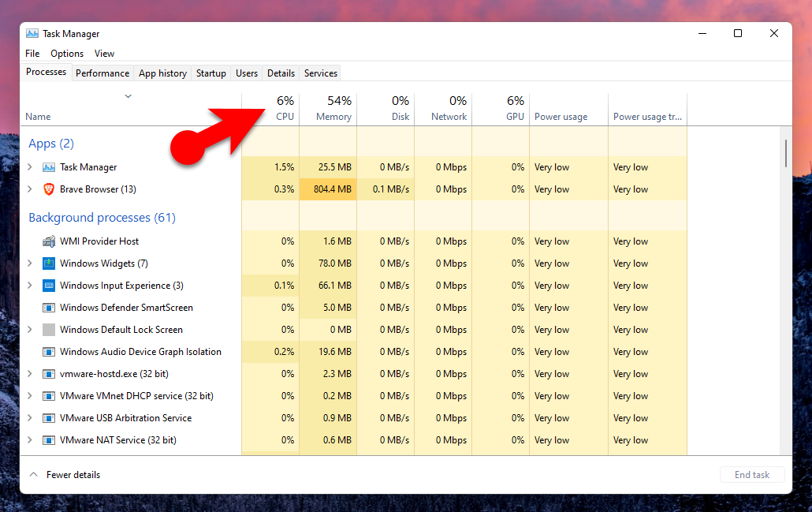Minimize the Task Manager window
812x512 pixels.
point(702,33)
